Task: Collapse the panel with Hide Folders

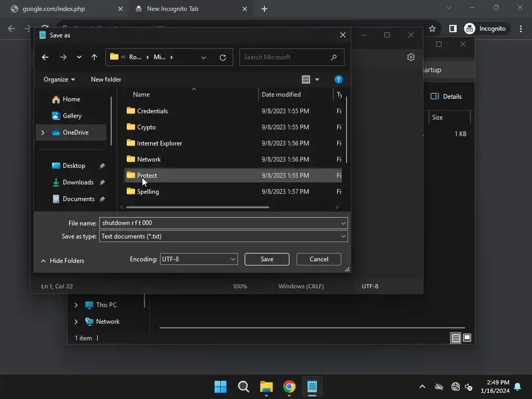Action: [x=62, y=261]
